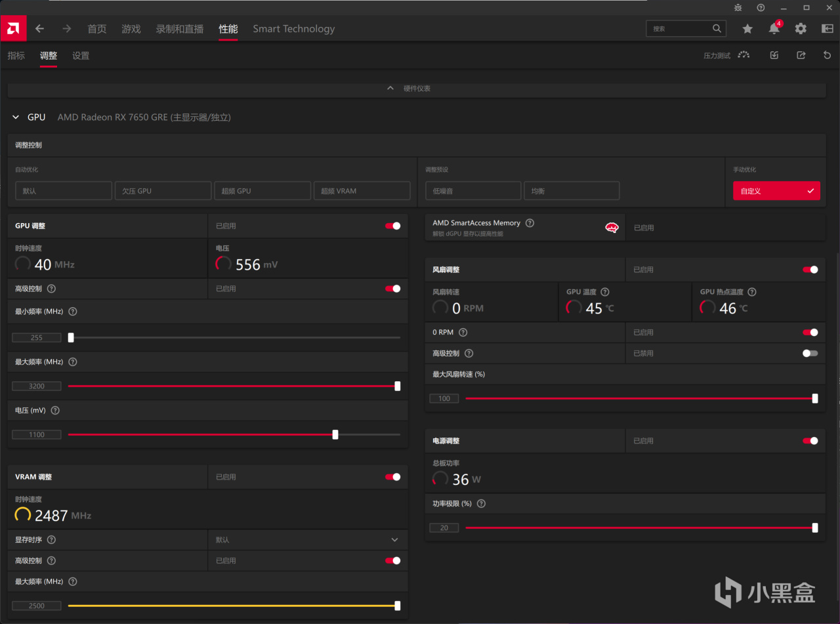Click the SmartAccess Memory brain icon
The height and width of the screenshot is (624, 840).
[x=612, y=228]
